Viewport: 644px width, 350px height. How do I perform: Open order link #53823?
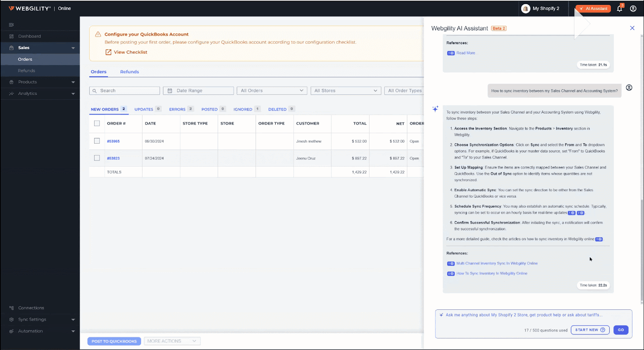113,159
